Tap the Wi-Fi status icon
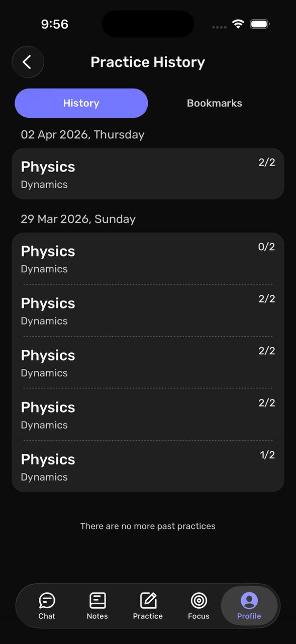Screen dimensions: 296x644 (x=237, y=23)
